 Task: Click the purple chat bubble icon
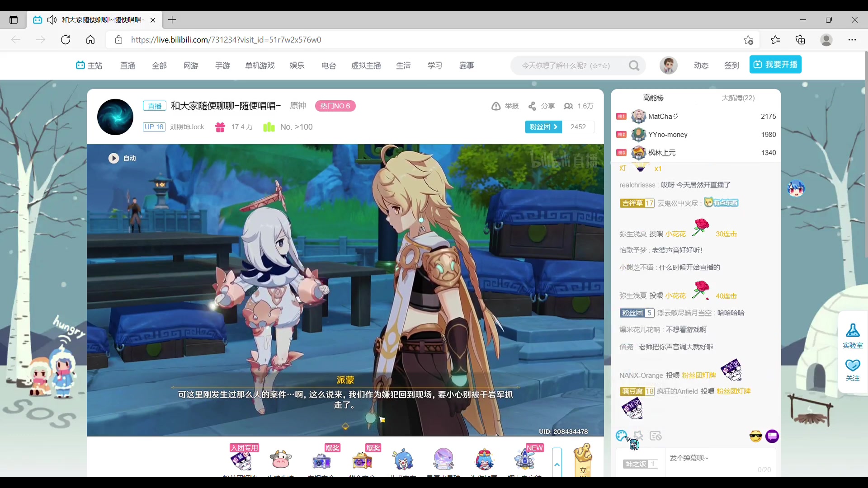tap(772, 436)
